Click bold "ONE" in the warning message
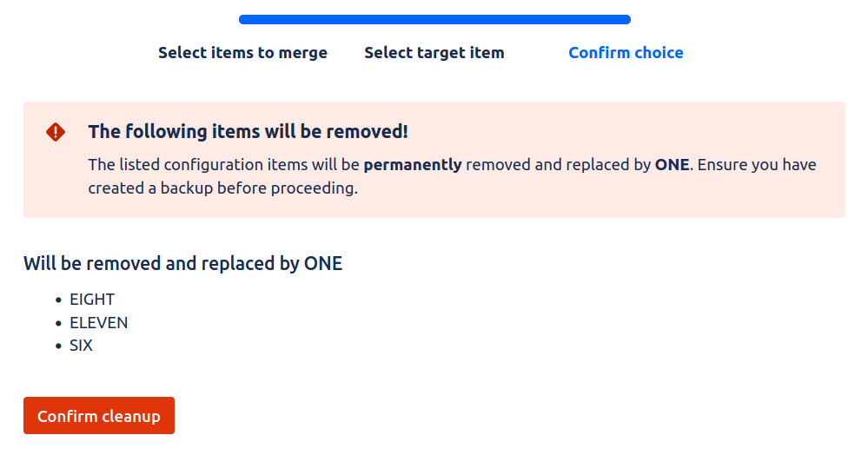The width and height of the screenshot is (868, 455). pyautogui.click(x=672, y=164)
